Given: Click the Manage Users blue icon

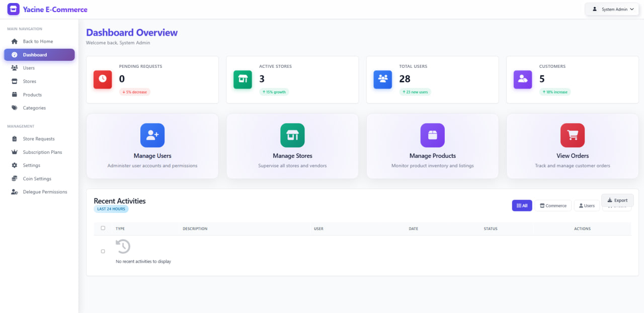Looking at the screenshot, I should (x=152, y=135).
